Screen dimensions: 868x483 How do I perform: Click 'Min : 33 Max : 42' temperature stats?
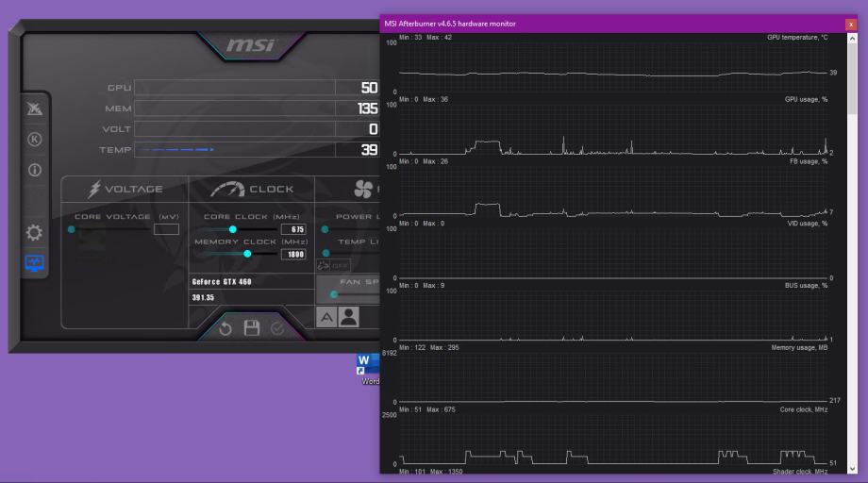click(x=426, y=37)
